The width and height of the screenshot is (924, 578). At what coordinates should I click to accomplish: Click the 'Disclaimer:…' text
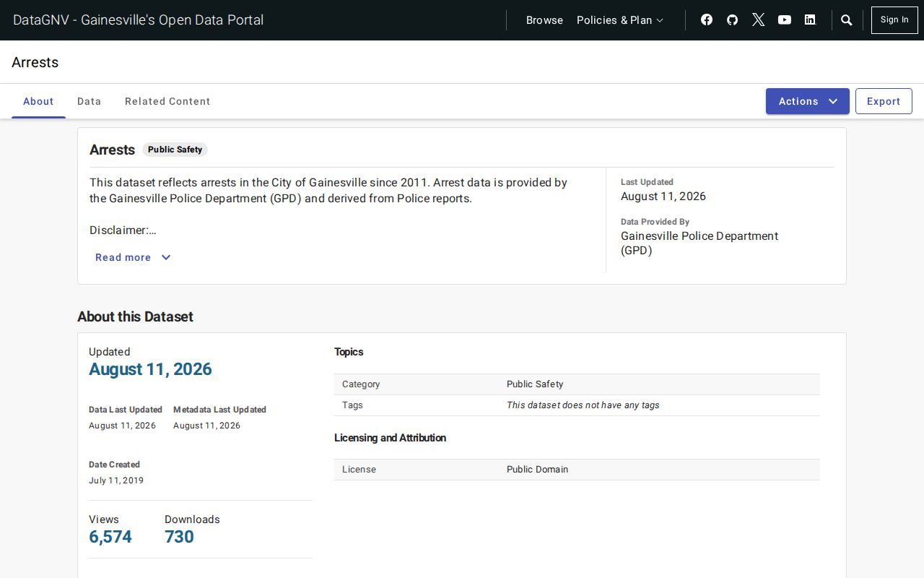pos(123,230)
